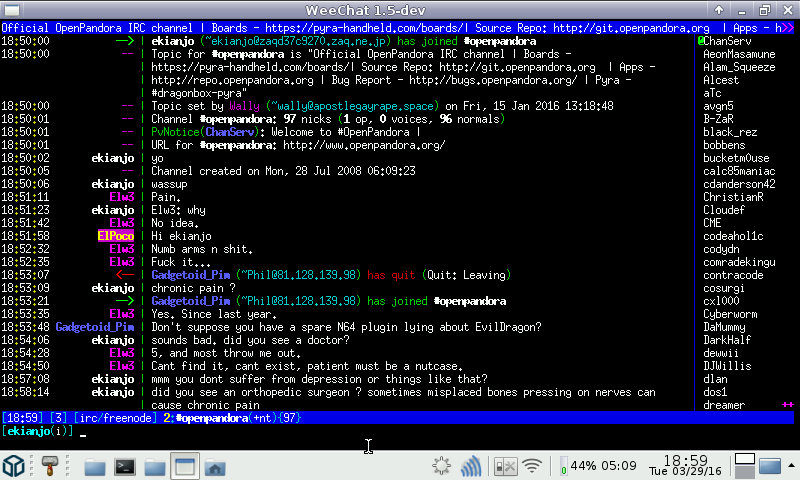Click the folder icon left of the terminal
Screen dimensions: 800x480
pyautogui.click(x=95, y=466)
